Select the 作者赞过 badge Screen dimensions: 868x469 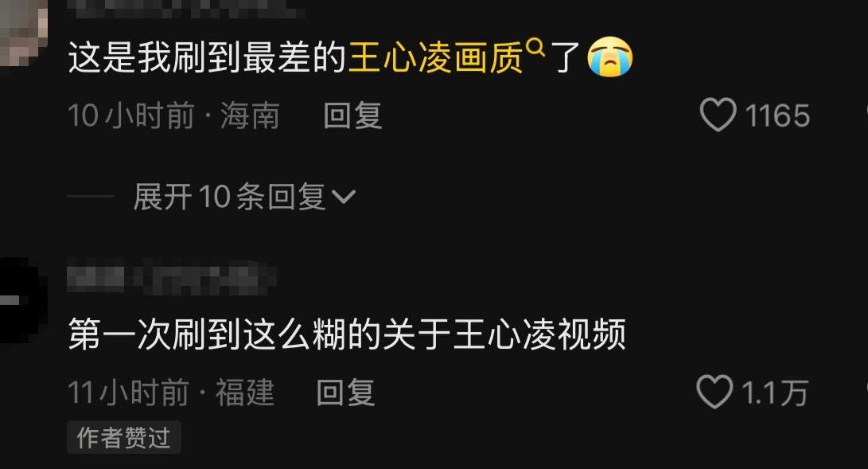(x=124, y=437)
